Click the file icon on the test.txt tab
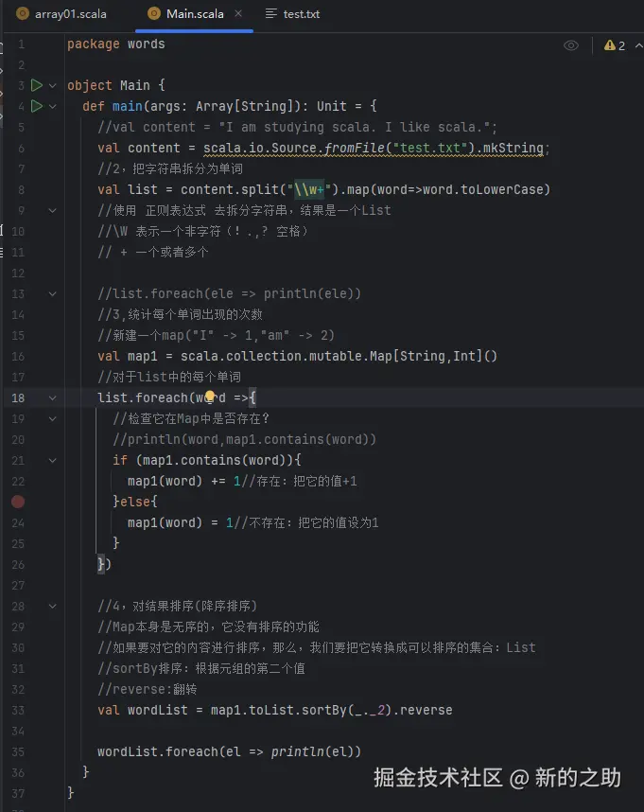This screenshot has height=812, width=644. coord(273,13)
